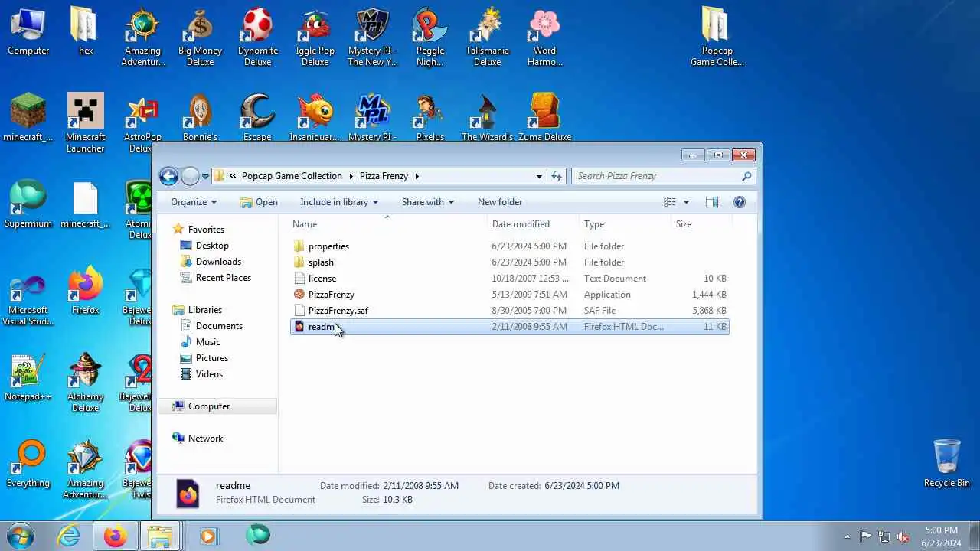The height and width of the screenshot is (551, 980).
Task: Click Popcap Game Collection breadcrumb
Action: (x=292, y=176)
